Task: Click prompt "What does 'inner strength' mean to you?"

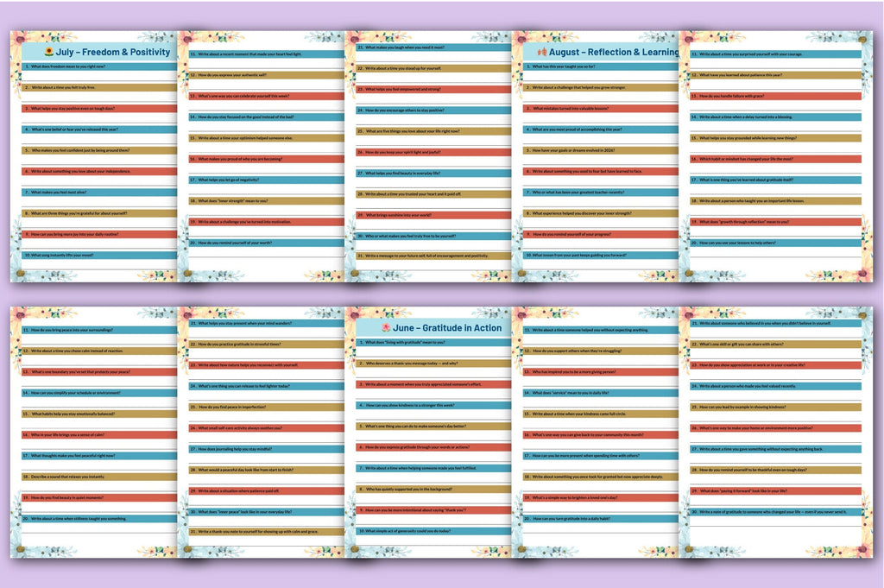Action: pos(266,200)
